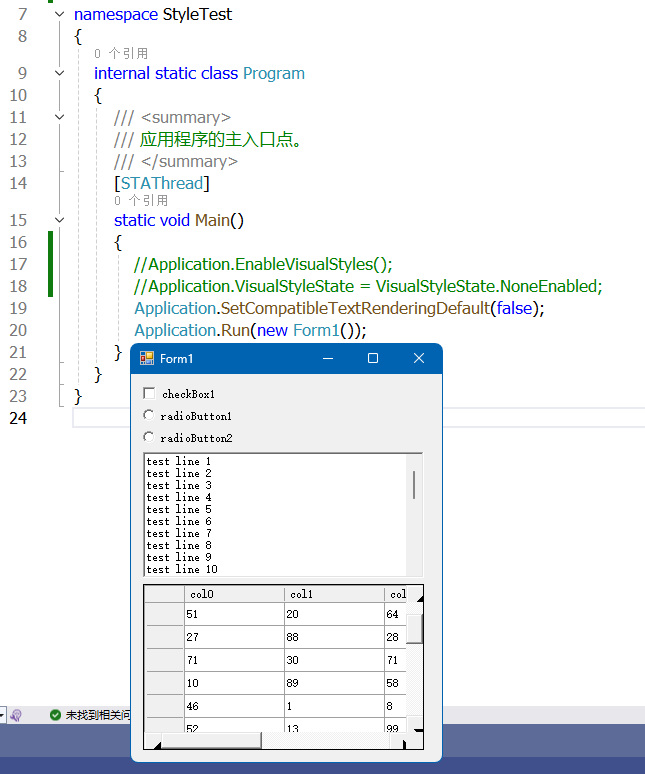This screenshot has width=645, height=774.
Task: Select the row header of row with 10
Action: pyautogui.click(x=164, y=683)
